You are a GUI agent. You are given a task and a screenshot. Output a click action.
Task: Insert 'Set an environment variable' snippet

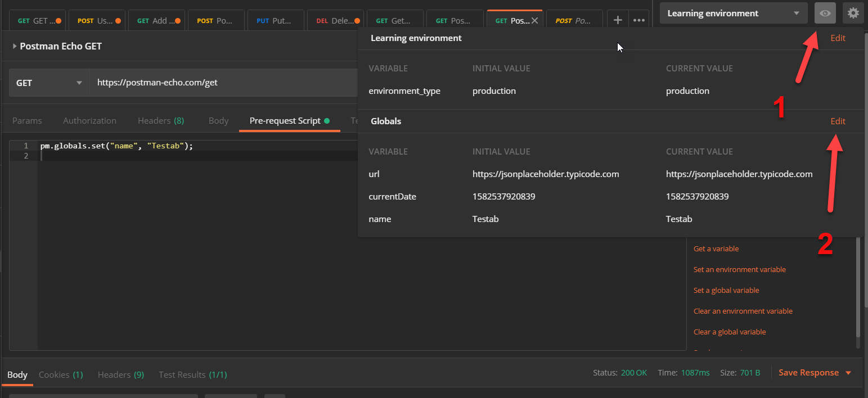click(x=740, y=269)
